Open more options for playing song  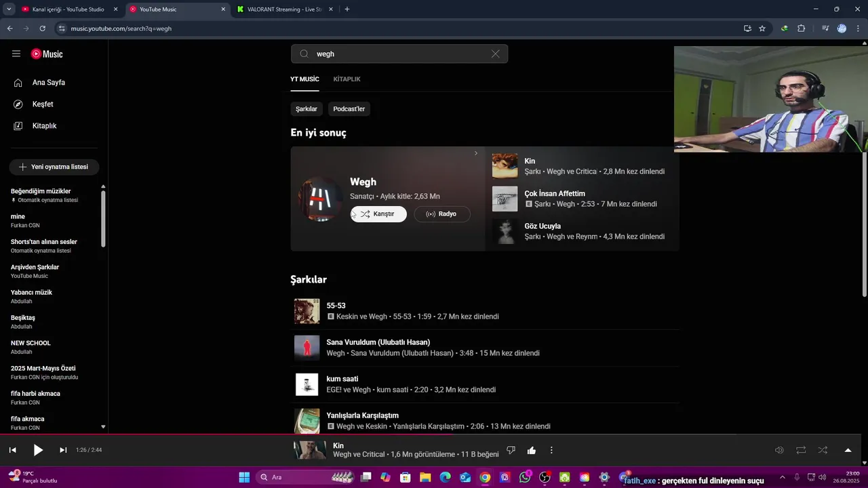point(551,450)
